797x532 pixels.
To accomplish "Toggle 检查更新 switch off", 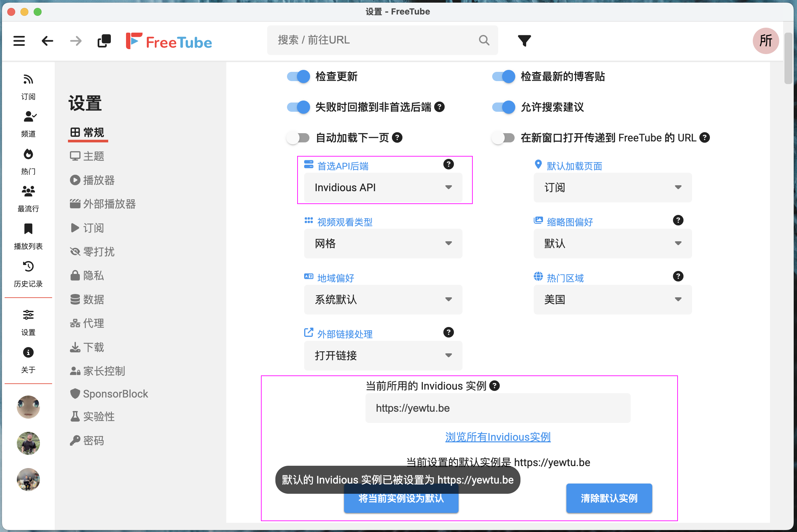I will (298, 77).
